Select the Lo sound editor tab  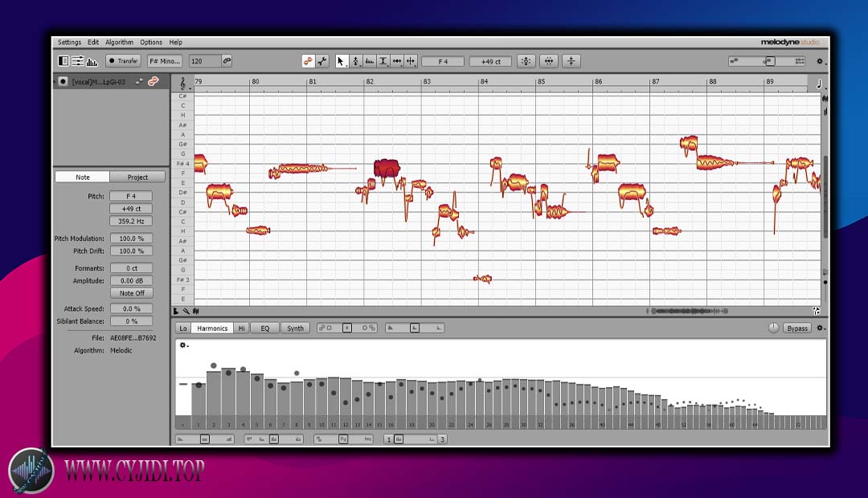183,329
